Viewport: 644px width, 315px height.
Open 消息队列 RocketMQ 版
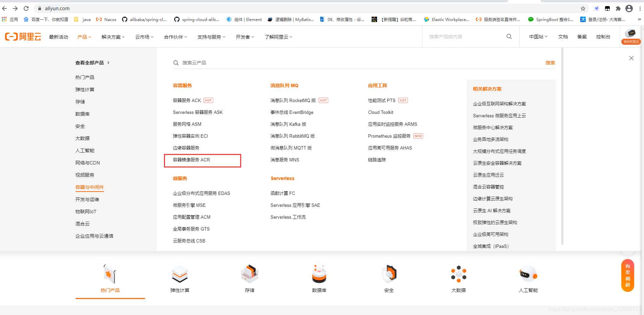pos(293,100)
